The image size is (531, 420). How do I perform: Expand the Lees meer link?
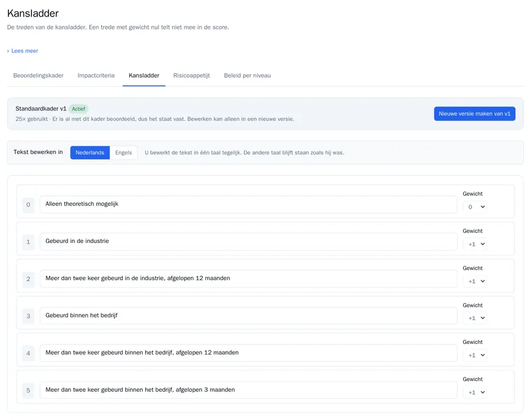point(22,51)
